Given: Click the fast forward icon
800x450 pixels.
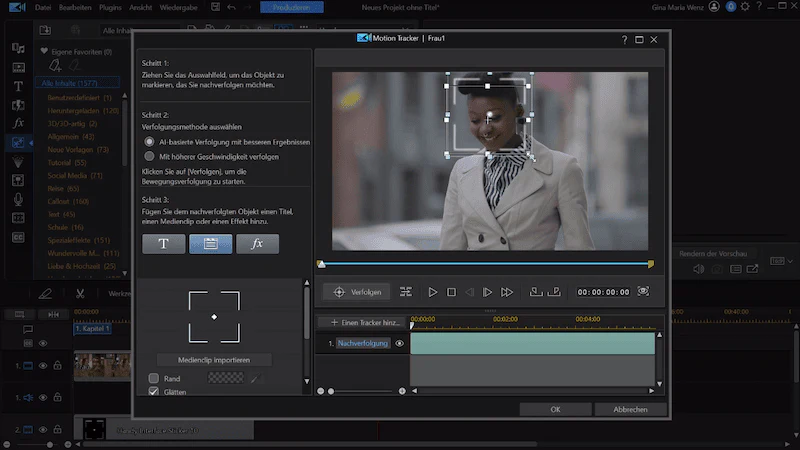Looking at the screenshot, I should click(x=507, y=292).
